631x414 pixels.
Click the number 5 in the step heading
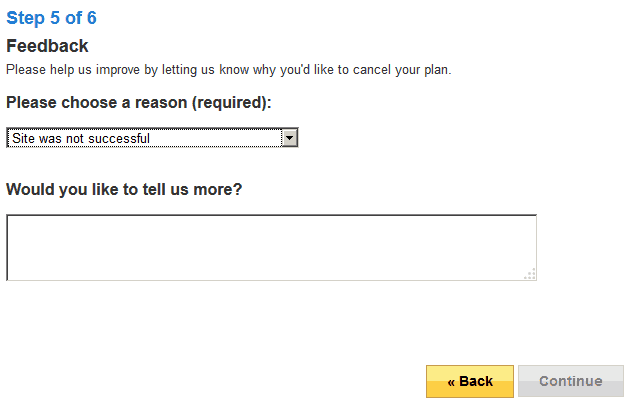click(x=55, y=18)
